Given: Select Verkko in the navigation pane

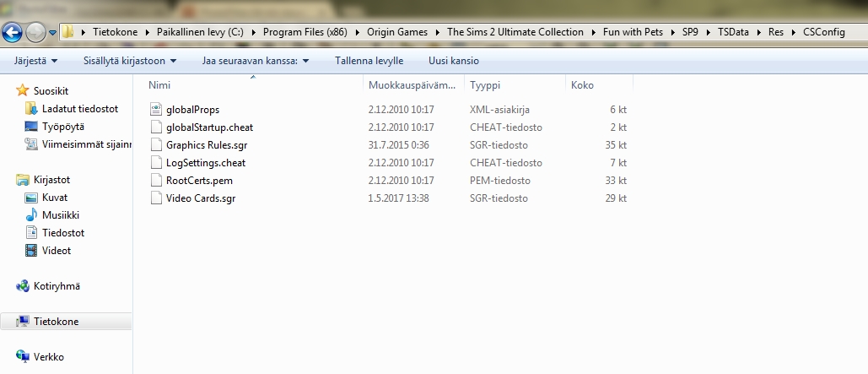Looking at the screenshot, I should pyautogui.click(x=48, y=357).
